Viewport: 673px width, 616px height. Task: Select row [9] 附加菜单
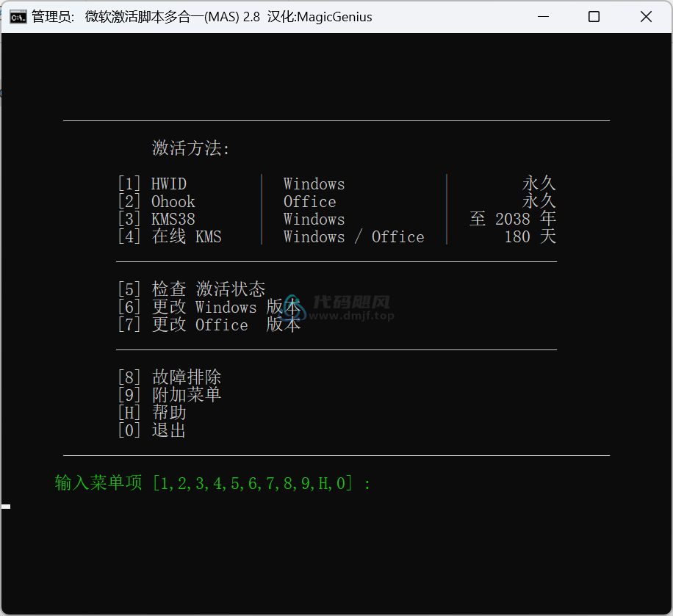tap(170, 395)
